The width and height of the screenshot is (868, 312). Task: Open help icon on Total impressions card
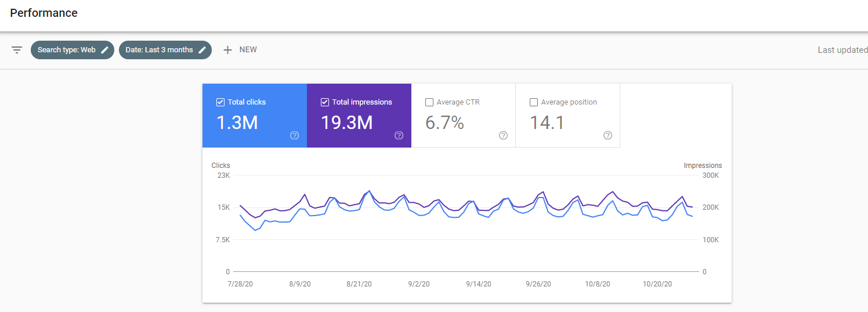[399, 135]
